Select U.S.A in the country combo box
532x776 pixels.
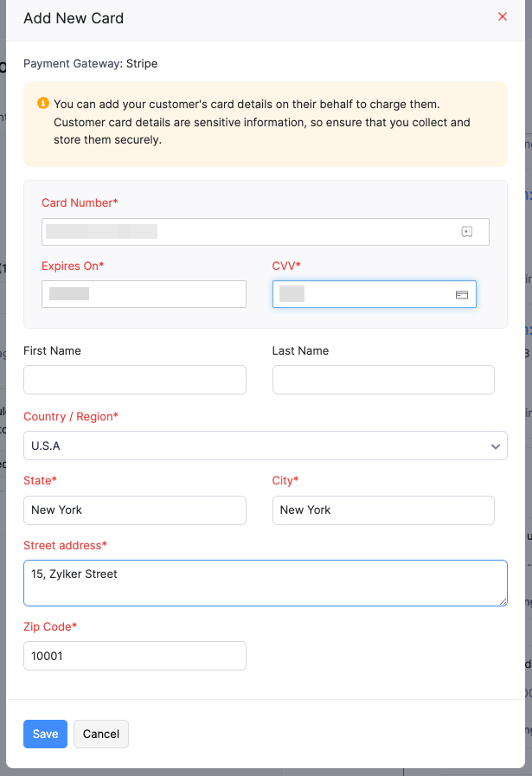266,446
